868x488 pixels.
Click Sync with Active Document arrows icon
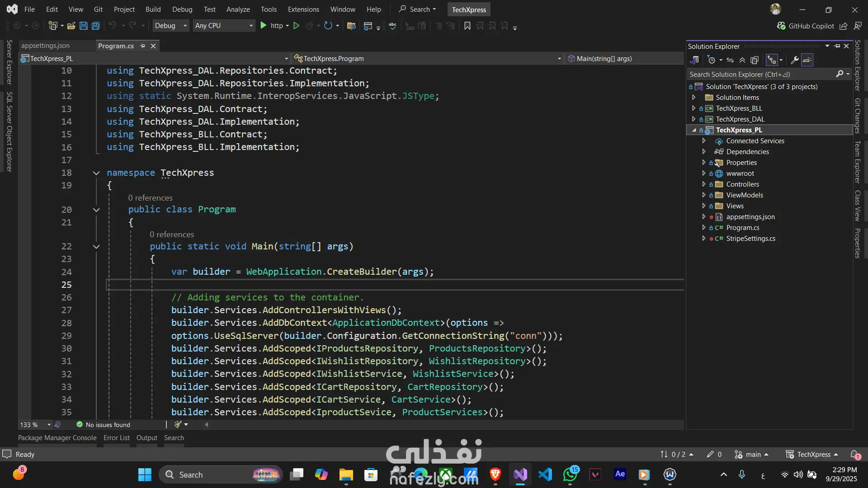(x=730, y=60)
